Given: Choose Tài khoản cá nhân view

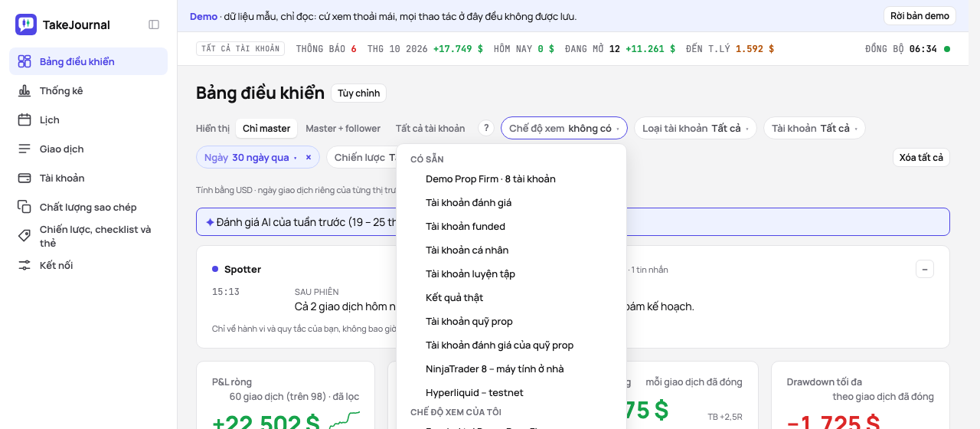Looking at the screenshot, I should coord(511,250).
